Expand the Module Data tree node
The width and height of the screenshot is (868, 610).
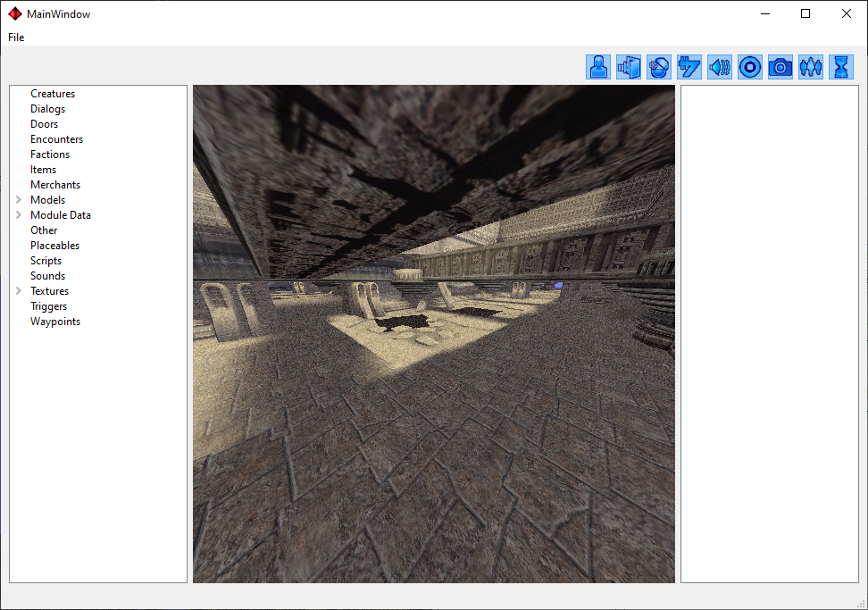[x=18, y=214]
